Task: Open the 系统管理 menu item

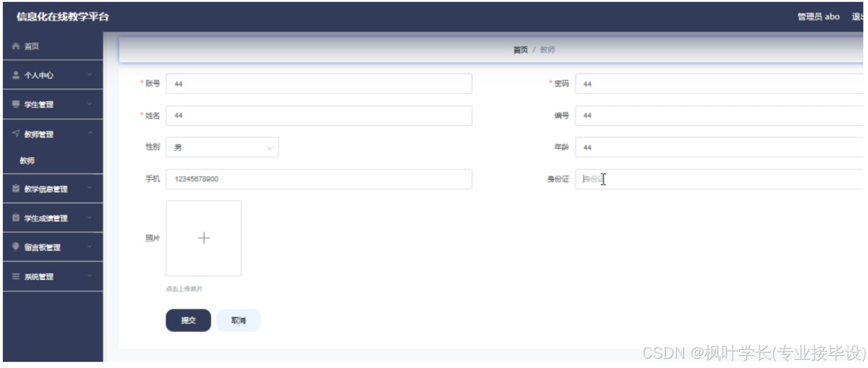Action: point(53,276)
